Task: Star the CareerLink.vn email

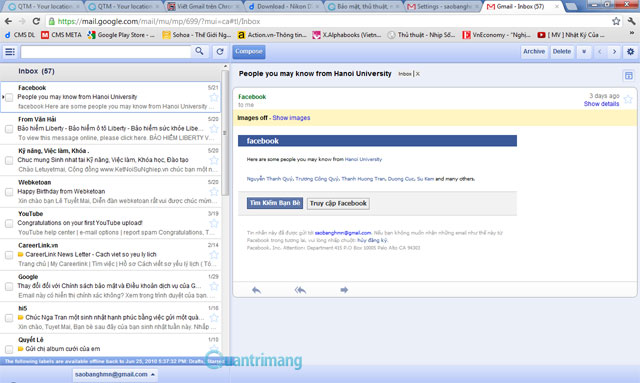Action: point(214,255)
